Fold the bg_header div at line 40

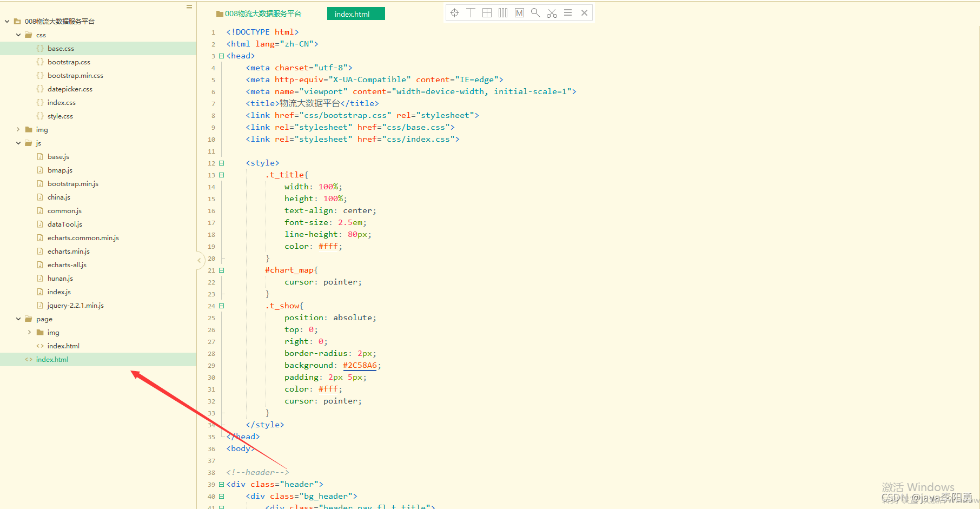click(x=221, y=496)
